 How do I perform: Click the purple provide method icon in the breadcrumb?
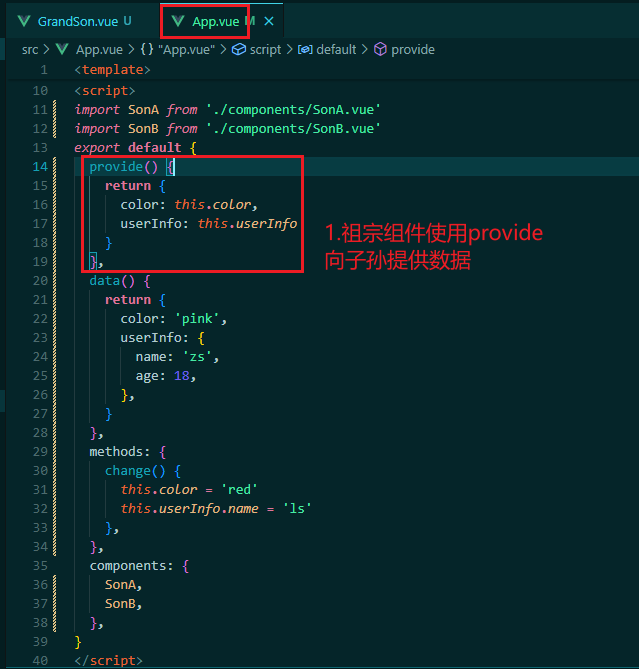tap(380, 49)
